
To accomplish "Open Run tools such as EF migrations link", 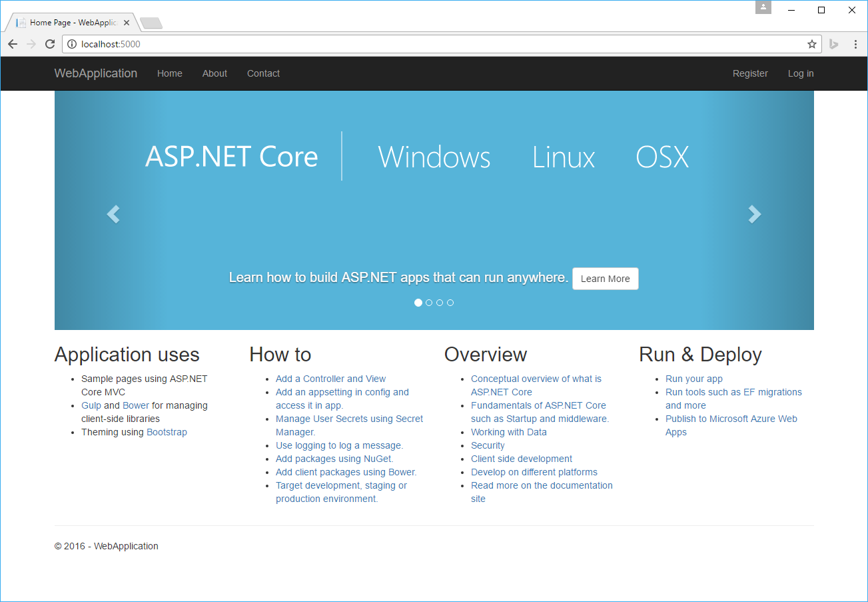I will [x=733, y=399].
